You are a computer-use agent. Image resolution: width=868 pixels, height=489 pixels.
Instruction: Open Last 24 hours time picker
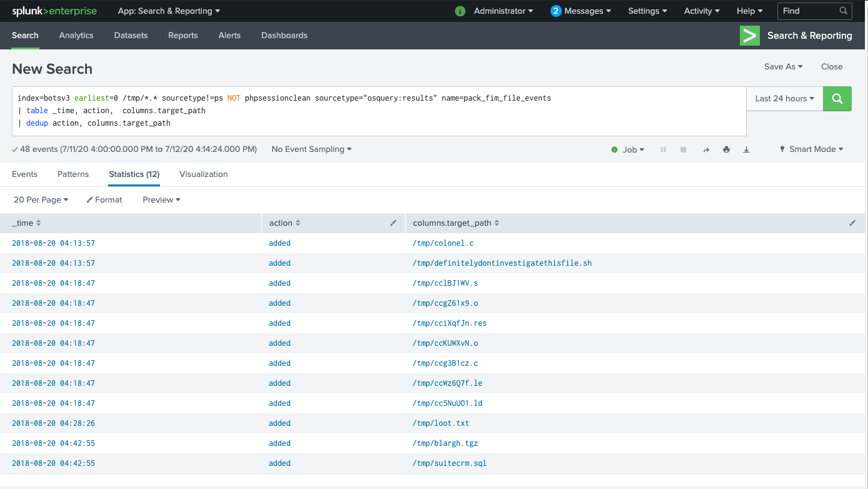(x=785, y=99)
